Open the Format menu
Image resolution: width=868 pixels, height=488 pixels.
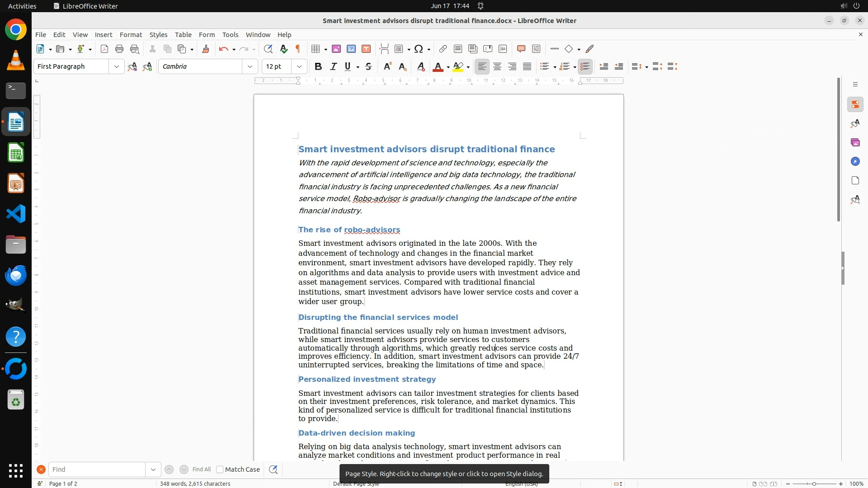pyautogui.click(x=131, y=35)
